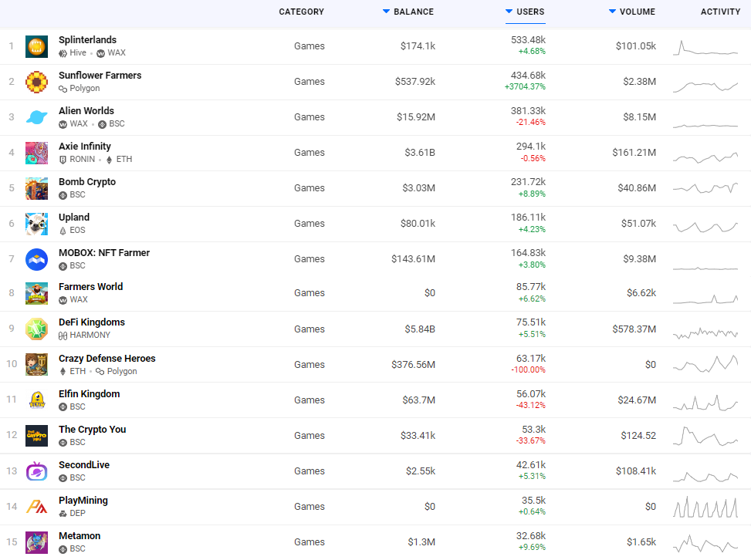Click the $578.37M volume for DeFi Kingdoms

coord(634,329)
